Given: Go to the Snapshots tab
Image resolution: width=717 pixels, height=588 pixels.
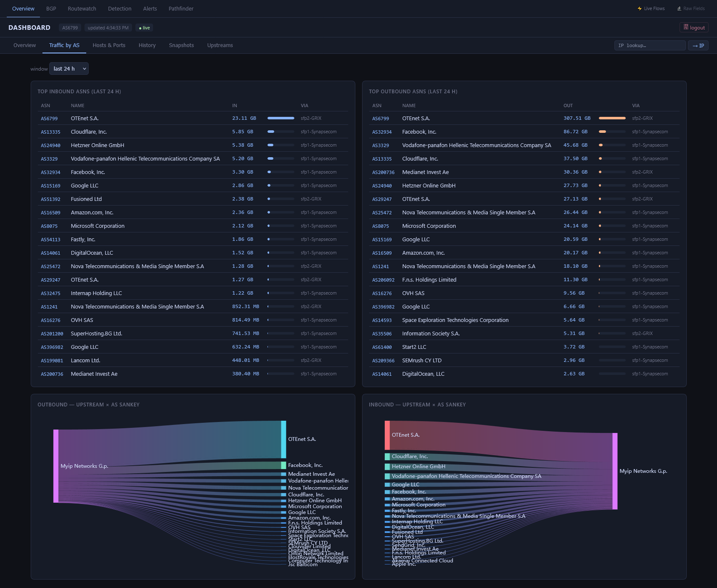Looking at the screenshot, I should pyautogui.click(x=181, y=45).
